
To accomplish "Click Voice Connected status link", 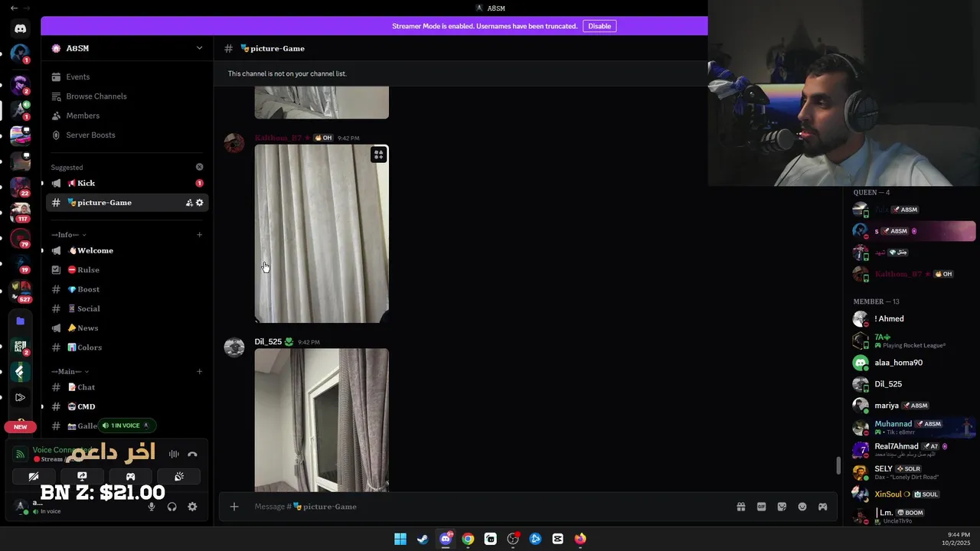I will pos(63,450).
